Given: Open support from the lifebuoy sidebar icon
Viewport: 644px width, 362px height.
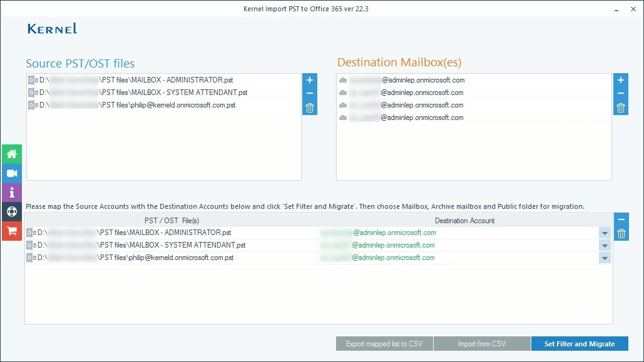Looking at the screenshot, I should (x=11, y=211).
